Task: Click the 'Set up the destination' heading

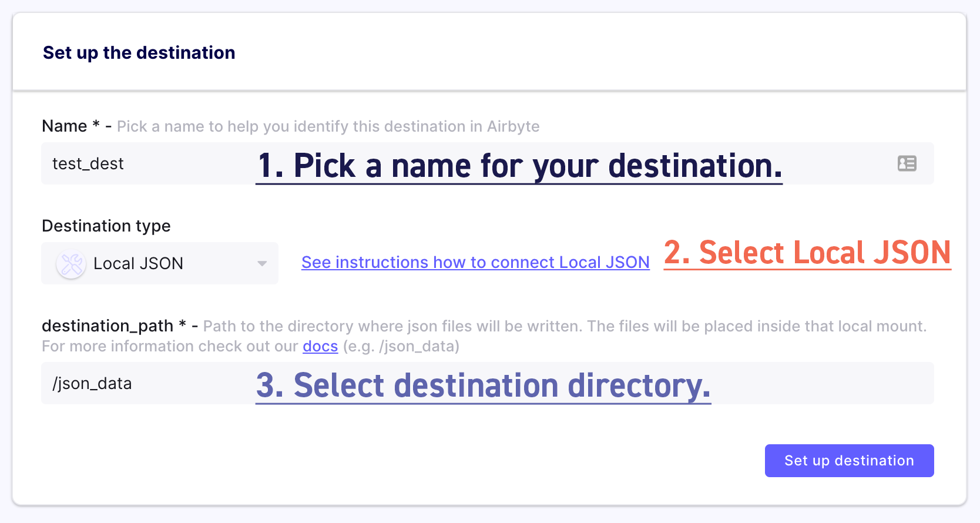Action: click(x=139, y=53)
